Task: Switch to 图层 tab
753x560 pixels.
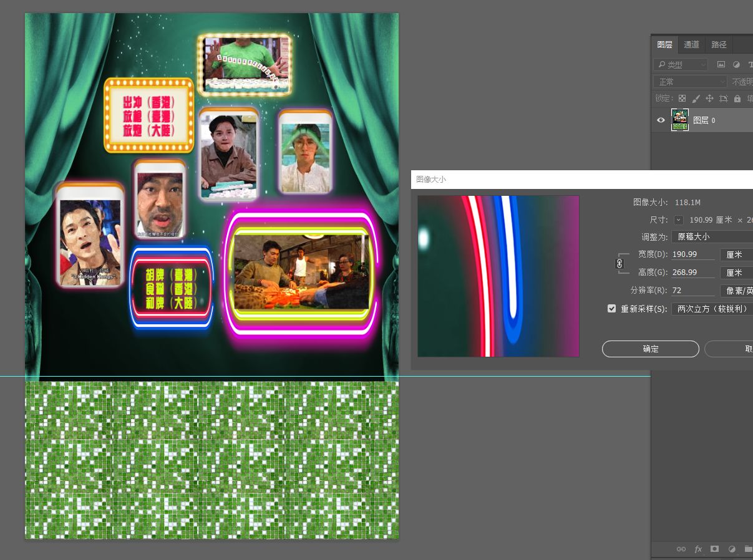Action: (x=665, y=45)
